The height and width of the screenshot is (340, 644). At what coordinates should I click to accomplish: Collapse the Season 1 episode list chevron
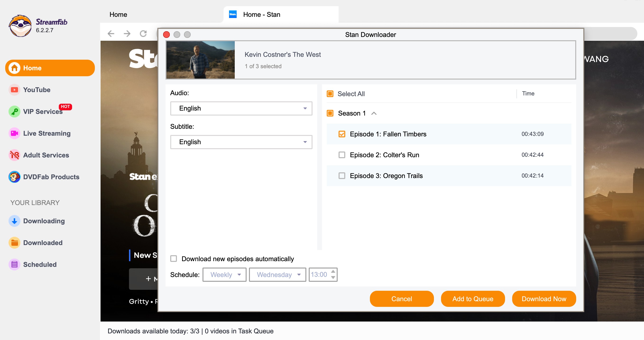[x=374, y=113]
